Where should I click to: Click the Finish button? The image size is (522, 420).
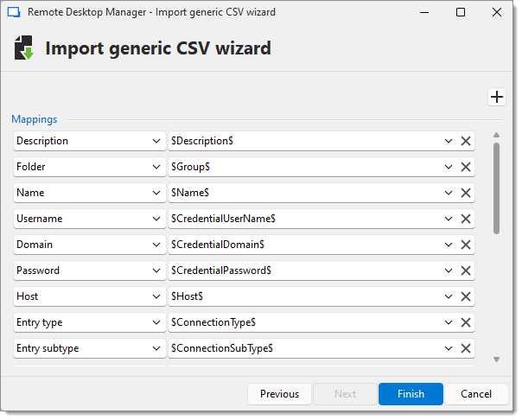click(411, 394)
